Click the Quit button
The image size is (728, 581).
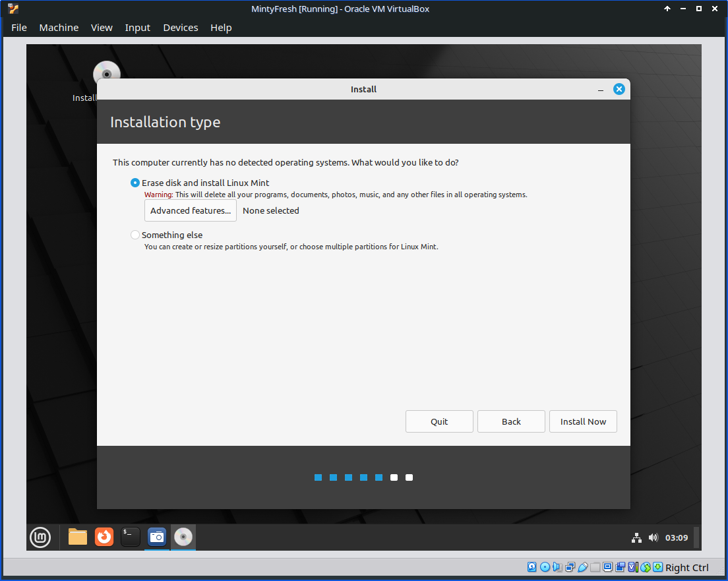coord(439,421)
